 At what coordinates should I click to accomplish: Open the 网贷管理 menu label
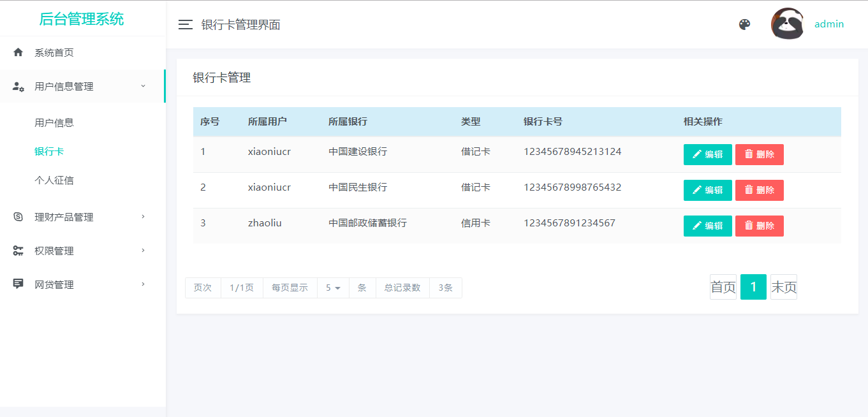point(54,284)
